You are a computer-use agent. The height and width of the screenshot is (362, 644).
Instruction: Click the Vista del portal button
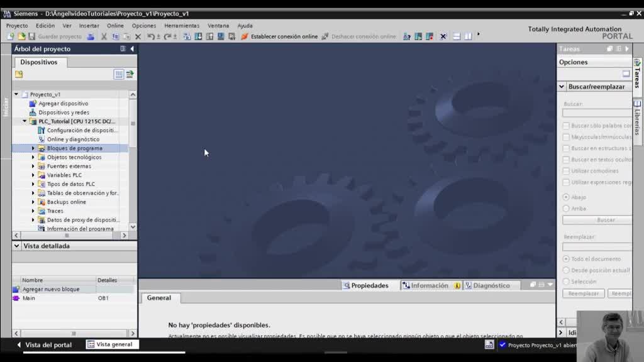[x=45, y=345]
